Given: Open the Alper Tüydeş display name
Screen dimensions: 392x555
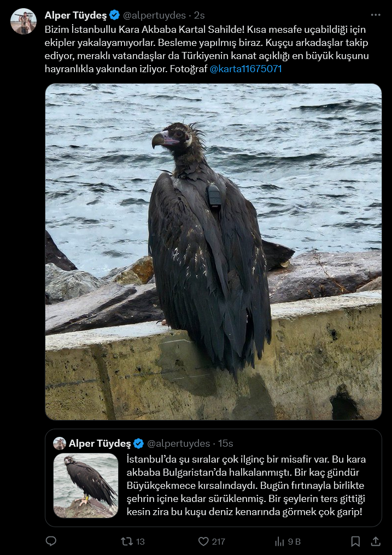Looking at the screenshot, I should point(75,15).
